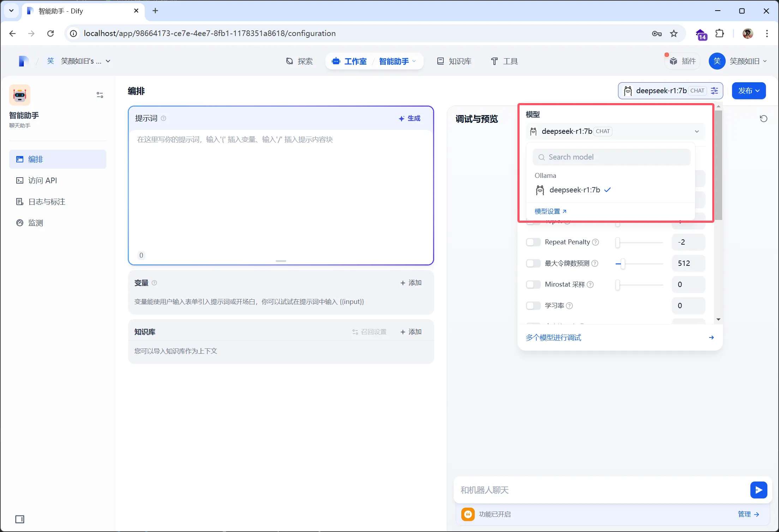Image resolution: width=779 pixels, height=532 pixels.
Task: Click the Chrome profile avatar
Action: (748, 34)
